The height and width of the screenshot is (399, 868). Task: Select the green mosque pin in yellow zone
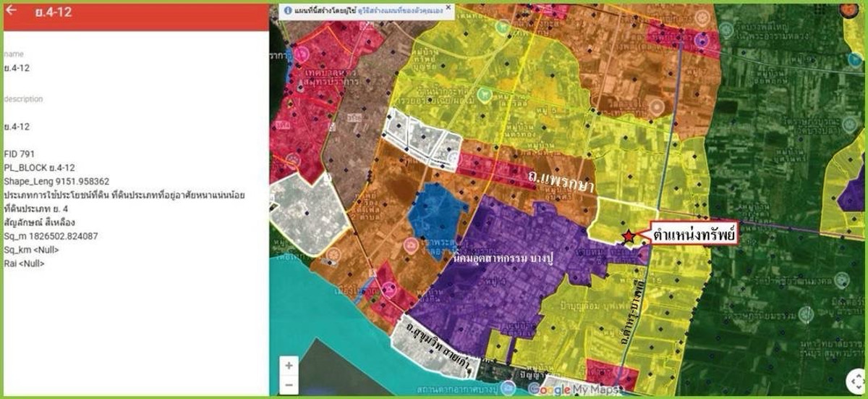tap(483, 94)
